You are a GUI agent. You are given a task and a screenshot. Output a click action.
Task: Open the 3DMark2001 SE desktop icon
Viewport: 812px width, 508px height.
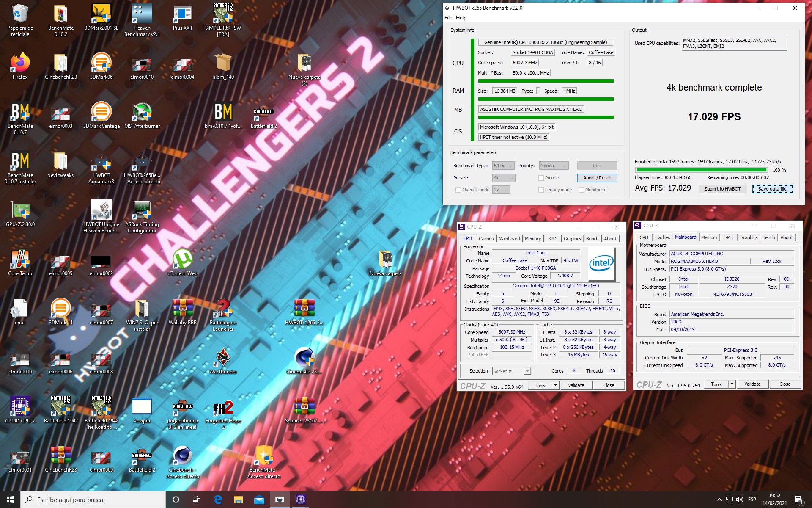click(101, 17)
